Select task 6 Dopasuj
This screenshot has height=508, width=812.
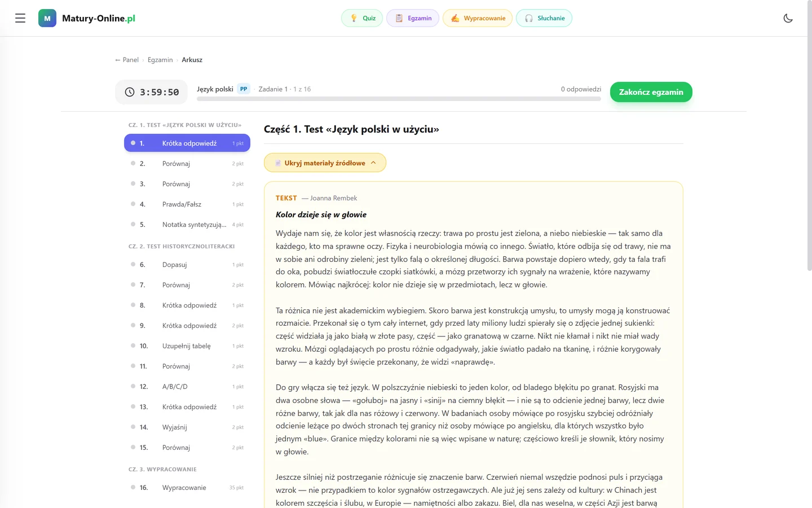(x=187, y=264)
